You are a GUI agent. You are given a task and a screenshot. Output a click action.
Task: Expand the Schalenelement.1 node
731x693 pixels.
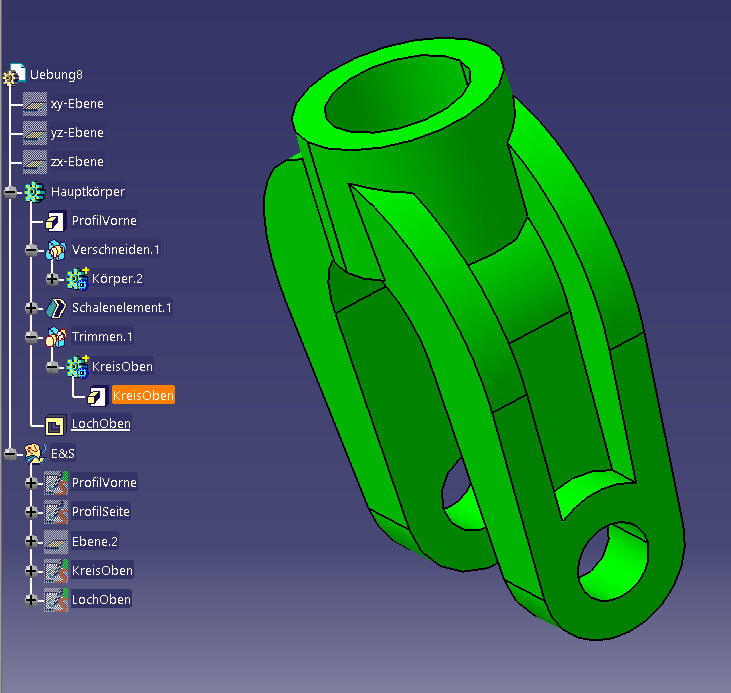point(31,308)
